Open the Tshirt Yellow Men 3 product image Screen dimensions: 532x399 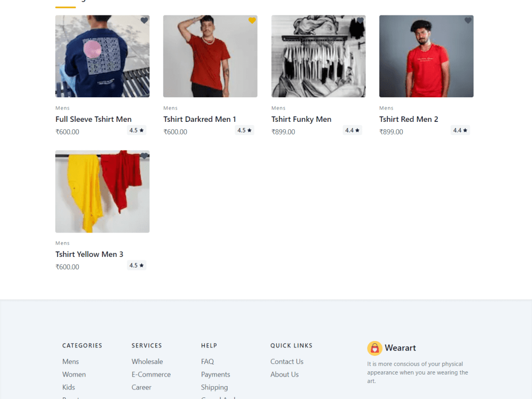pos(103,192)
